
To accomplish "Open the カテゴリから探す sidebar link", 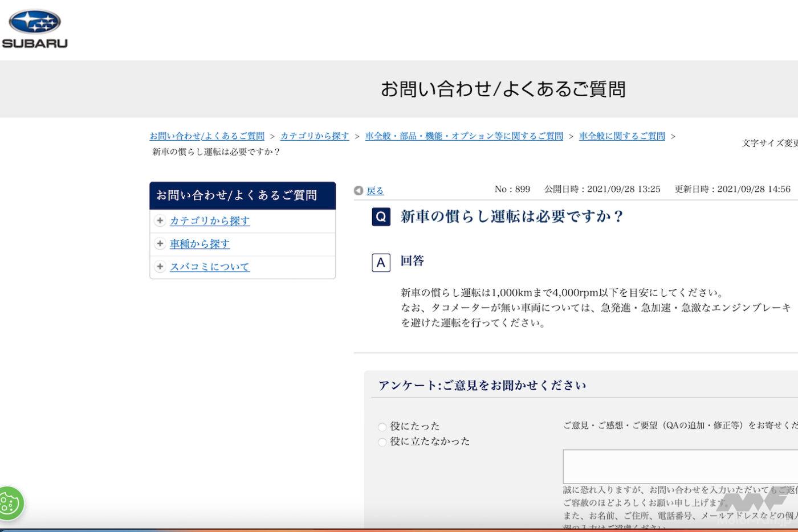I will tap(210, 221).
